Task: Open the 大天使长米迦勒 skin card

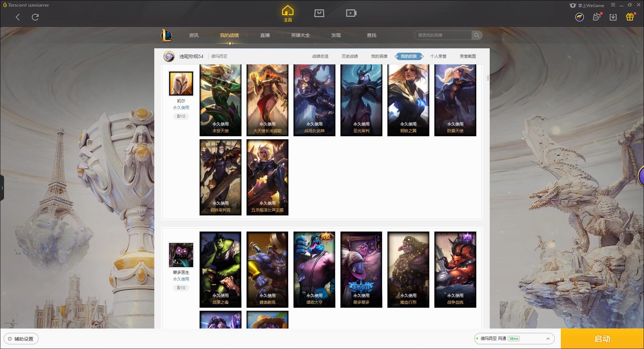Action: [267, 100]
